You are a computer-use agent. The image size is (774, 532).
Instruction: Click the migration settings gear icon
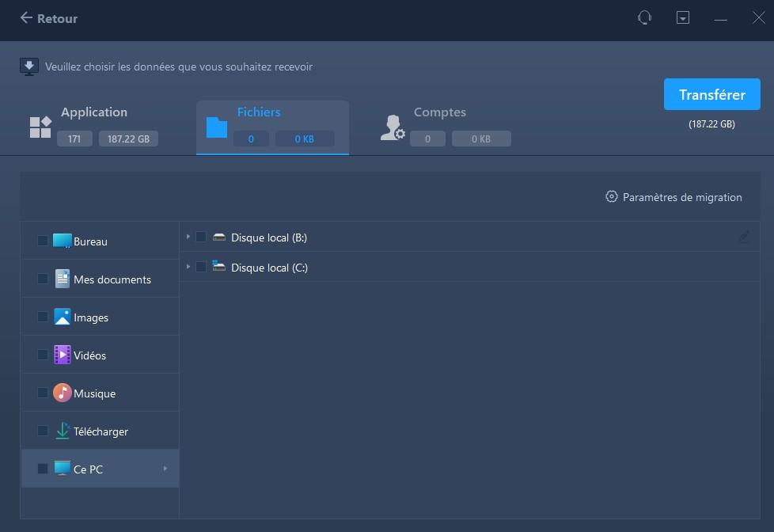point(611,197)
